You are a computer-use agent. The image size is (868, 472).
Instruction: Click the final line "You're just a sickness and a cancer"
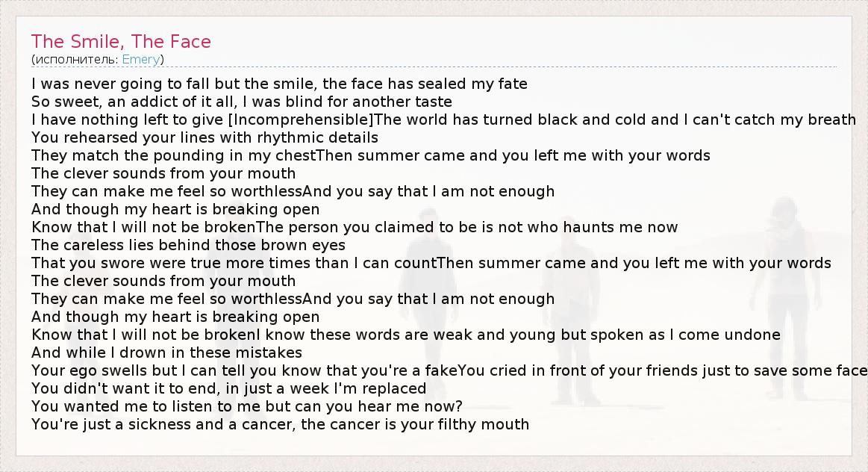coord(280,424)
